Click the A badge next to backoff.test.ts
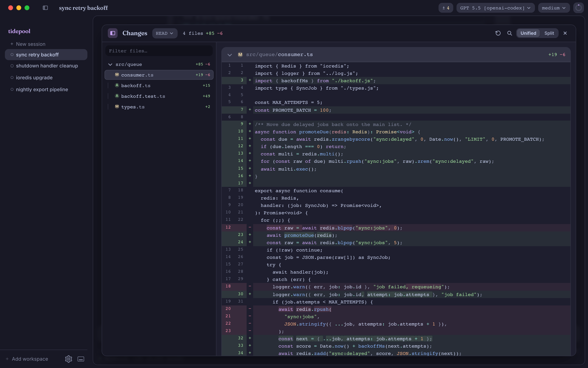 coord(117,96)
